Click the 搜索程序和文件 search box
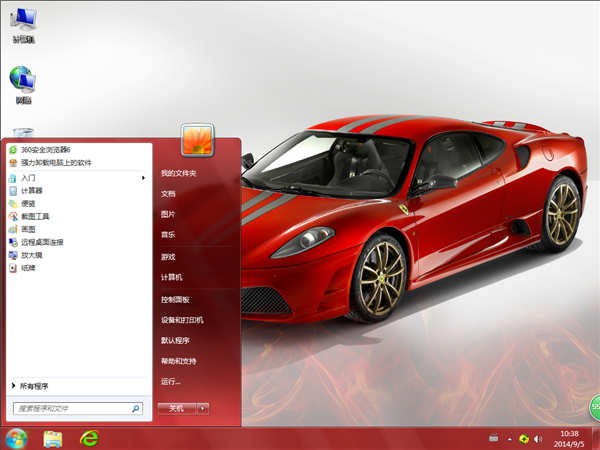Screen dimensions: 600x450 [x=72, y=408]
